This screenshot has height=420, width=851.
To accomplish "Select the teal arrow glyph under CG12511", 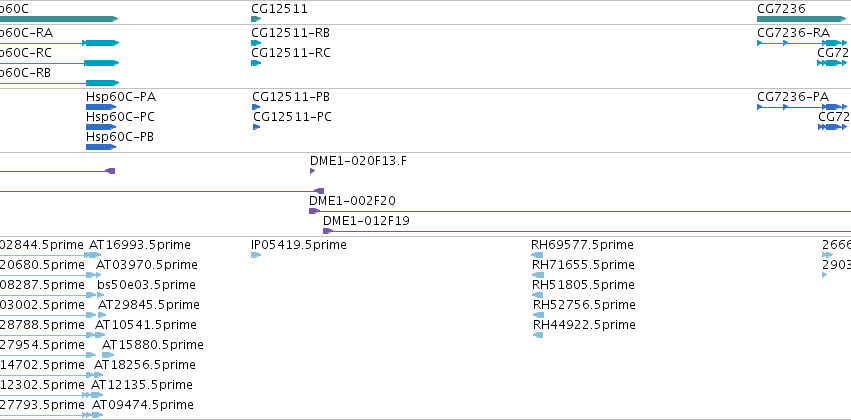I will 256,19.
